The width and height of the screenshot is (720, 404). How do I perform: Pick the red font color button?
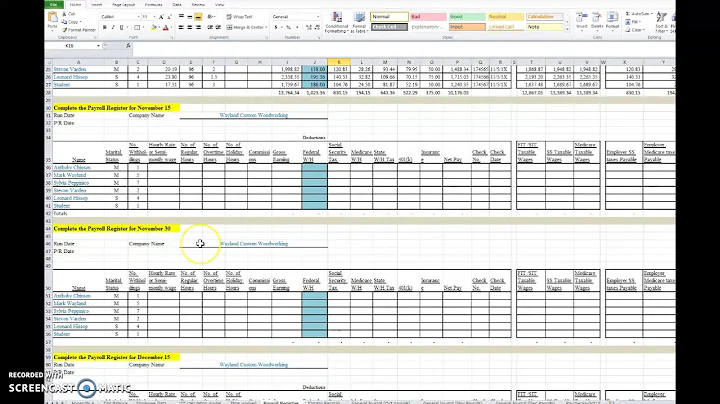coord(166,28)
